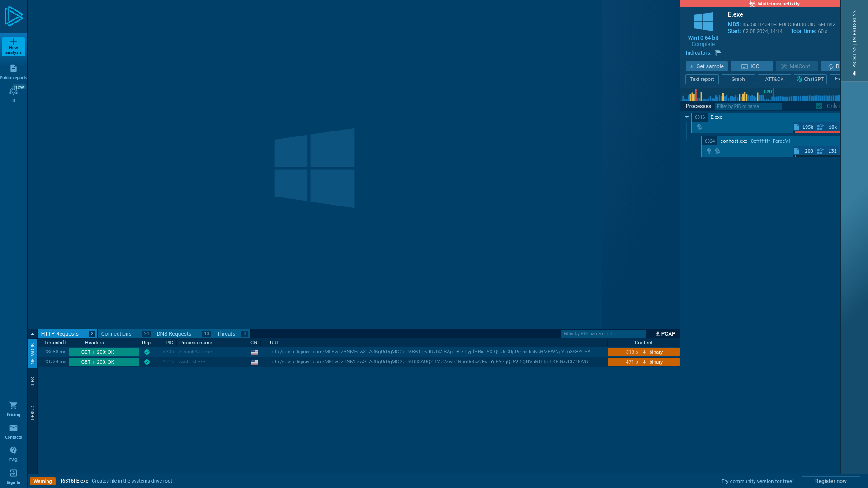This screenshot has width=868, height=488.
Task: Expand the PROCESS IN PROGRESS side panel
Action: coord(854,41)
